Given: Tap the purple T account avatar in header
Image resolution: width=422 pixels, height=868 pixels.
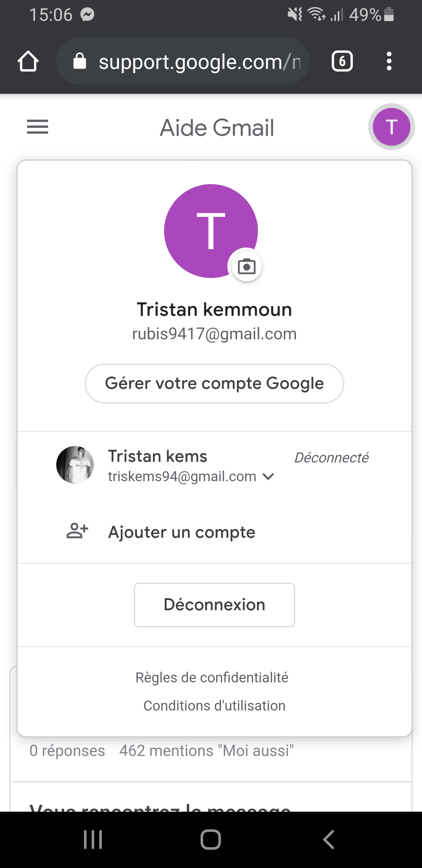Looking at the screenshot, I should [391, 127].
